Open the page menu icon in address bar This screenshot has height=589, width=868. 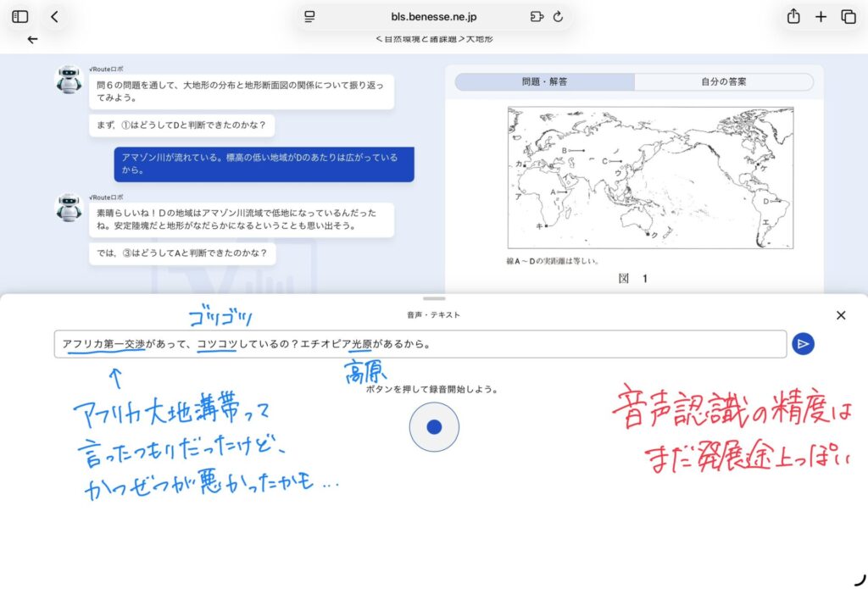[309, 17]
